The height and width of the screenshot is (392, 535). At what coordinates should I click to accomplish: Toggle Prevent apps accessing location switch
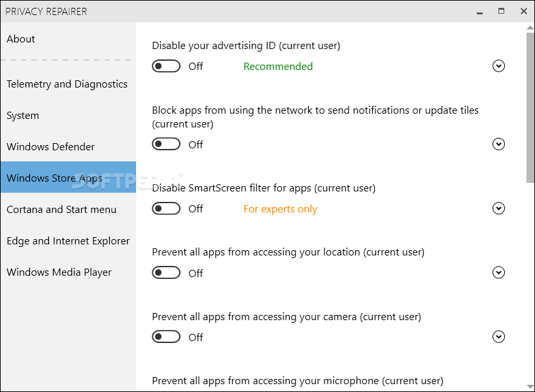click(166, 272)
